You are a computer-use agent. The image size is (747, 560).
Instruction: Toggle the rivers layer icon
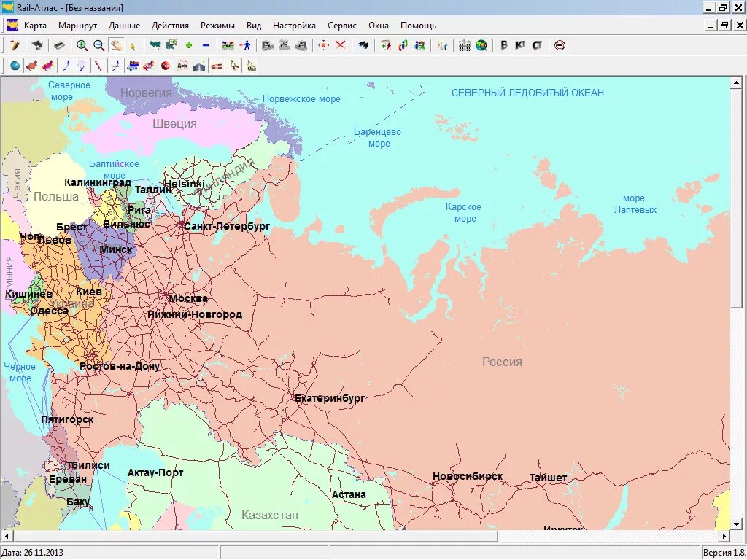click(82, 66)
